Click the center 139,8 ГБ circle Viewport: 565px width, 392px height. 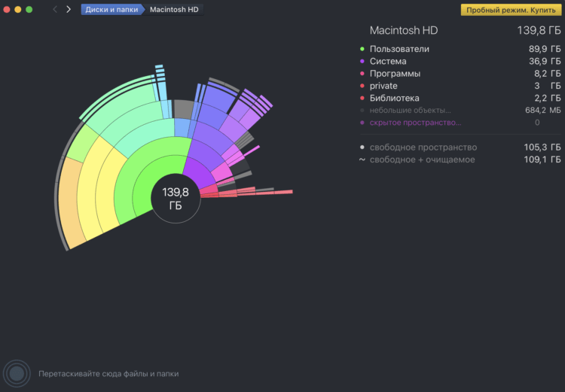coord(176,199)
